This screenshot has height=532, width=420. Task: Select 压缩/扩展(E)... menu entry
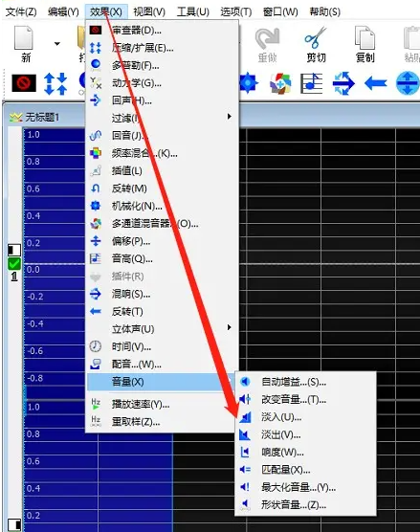point(163,48)
